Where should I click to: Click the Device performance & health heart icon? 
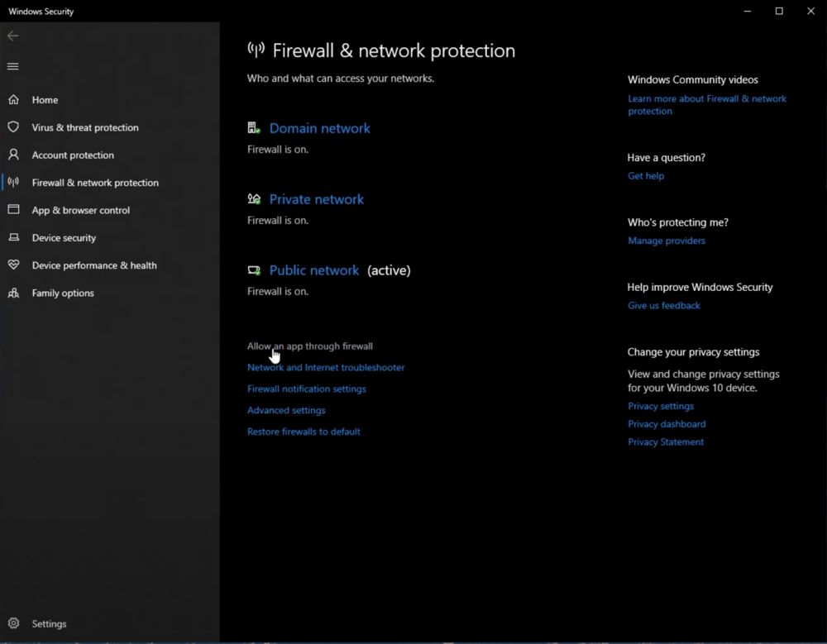tap(13, 265)
